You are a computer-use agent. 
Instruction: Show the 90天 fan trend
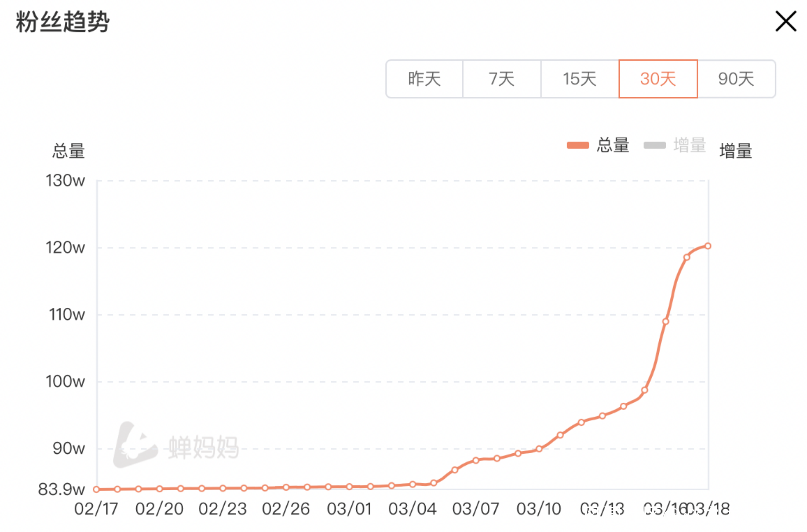pyautogui.click(x=736, y=79)
